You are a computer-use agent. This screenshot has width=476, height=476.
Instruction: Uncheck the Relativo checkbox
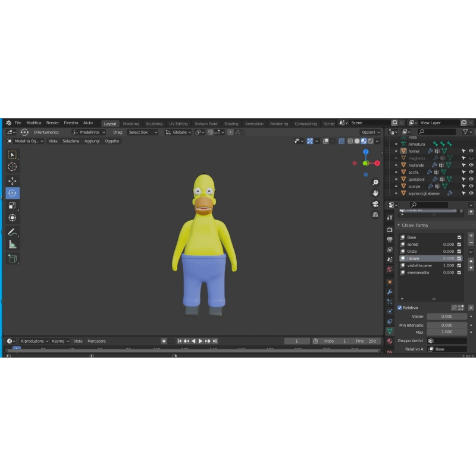pyautogui.click(x=400, y=308)
